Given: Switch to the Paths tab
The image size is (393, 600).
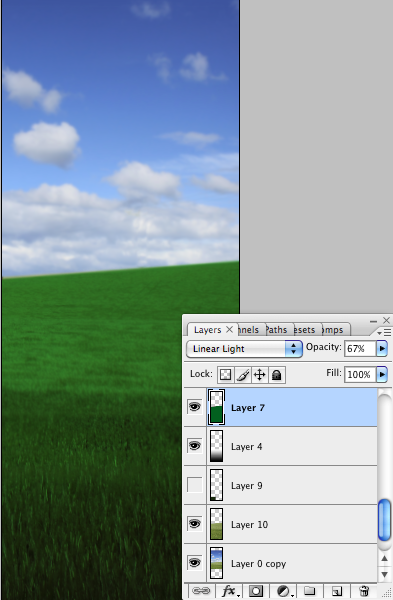Looking at the screenshot, I should [x=276, y=330].
